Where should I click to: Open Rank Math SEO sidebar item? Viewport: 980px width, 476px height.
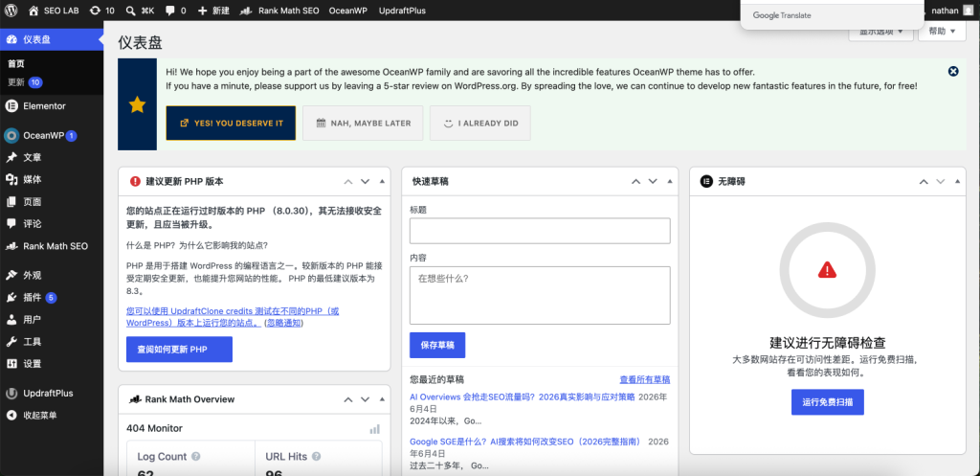click(x=52, y=246)
